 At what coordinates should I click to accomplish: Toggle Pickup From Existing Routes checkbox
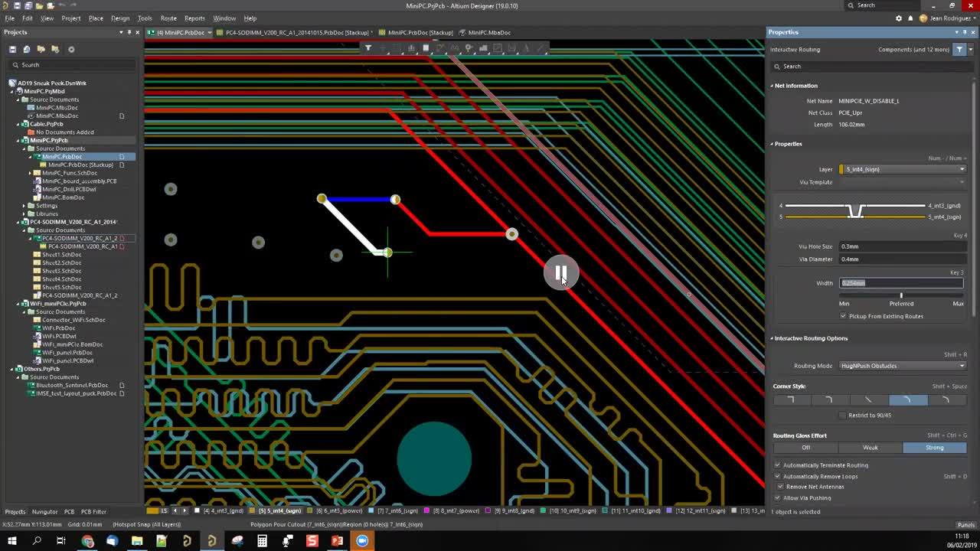[843, 316]
